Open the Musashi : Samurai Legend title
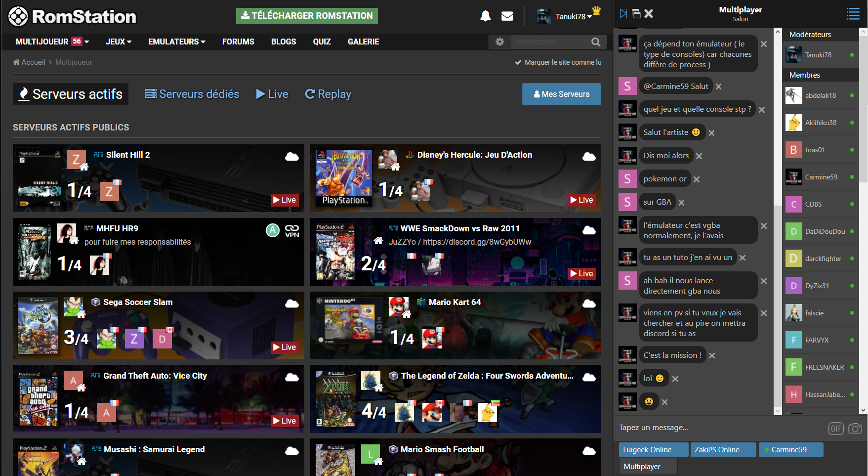The height and width of the screenshot is (476, 868). click(154, 450)
